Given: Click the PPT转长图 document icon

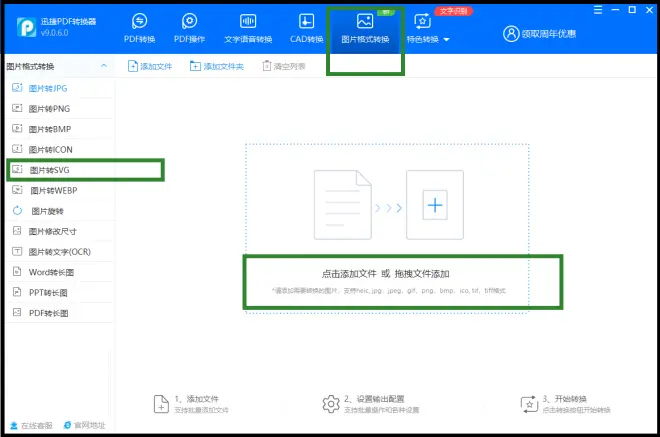Looking at the screenshot, I should (x=17, y=292).
